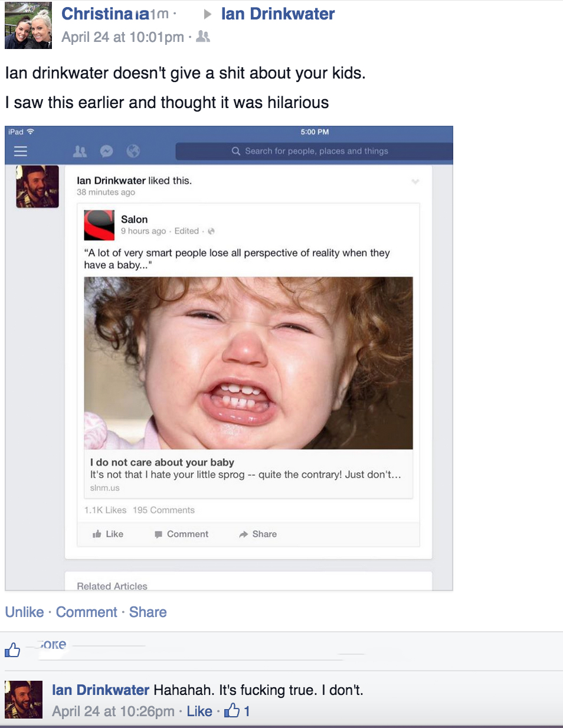Click the Comment link under the post

(x=87, y=612)
